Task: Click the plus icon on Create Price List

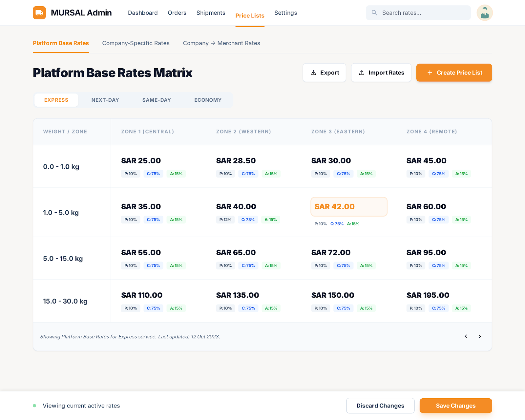Action: (x=430, y=73)
